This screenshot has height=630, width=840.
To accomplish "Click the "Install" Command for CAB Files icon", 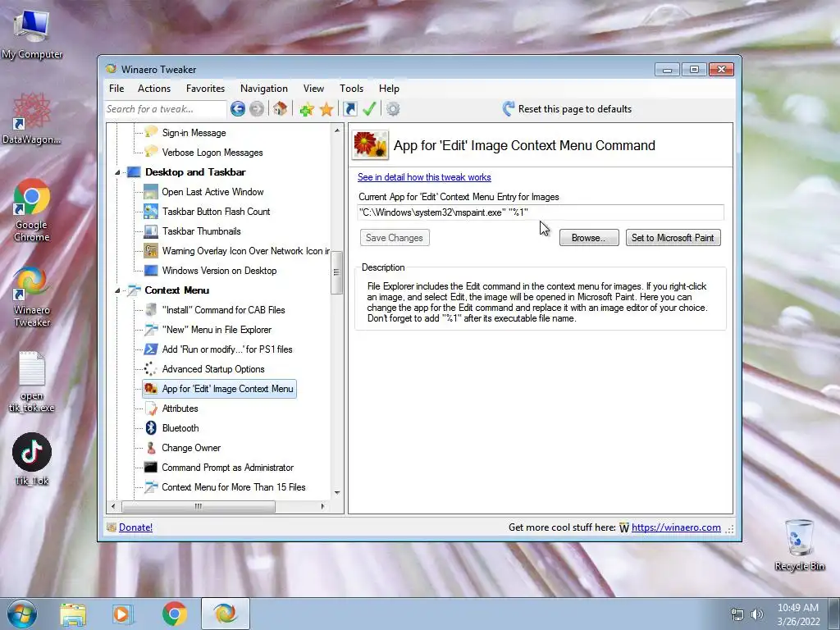I will (x=151, y=309).
